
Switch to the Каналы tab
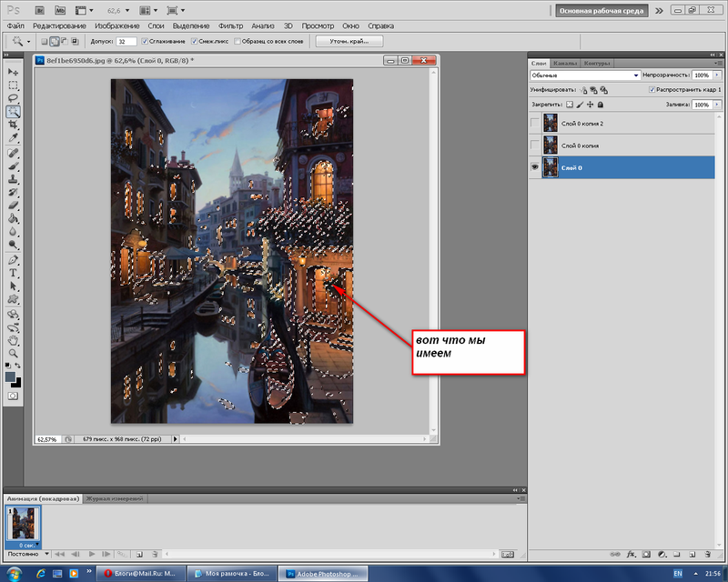565,63
